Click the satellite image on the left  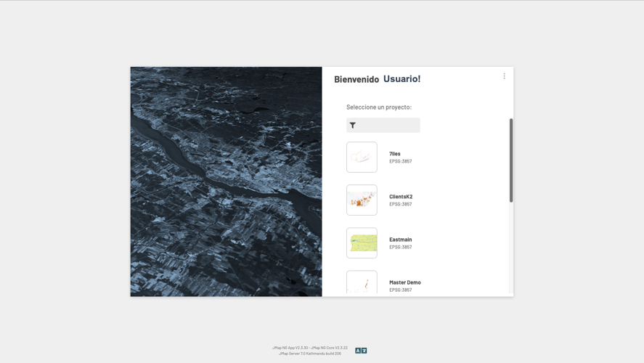click(226, 181)
